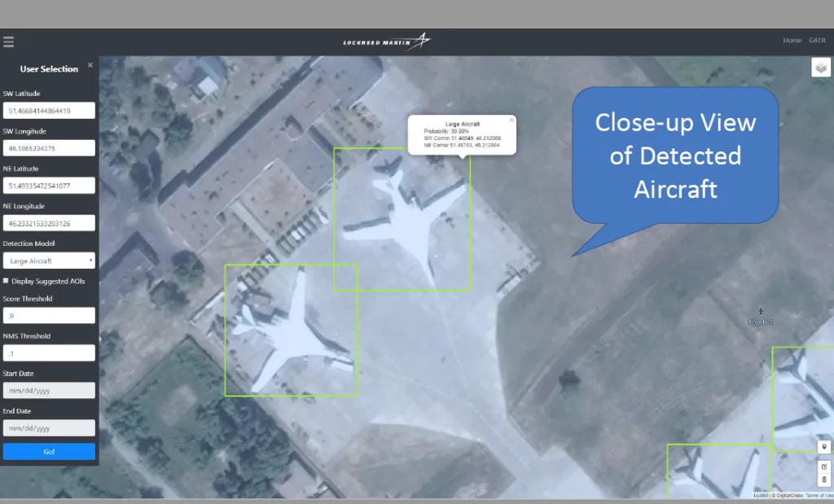Click the 'Large Aircraft' popup title
834x504 pixels.
pyautogui.click(x=463, y=124)
